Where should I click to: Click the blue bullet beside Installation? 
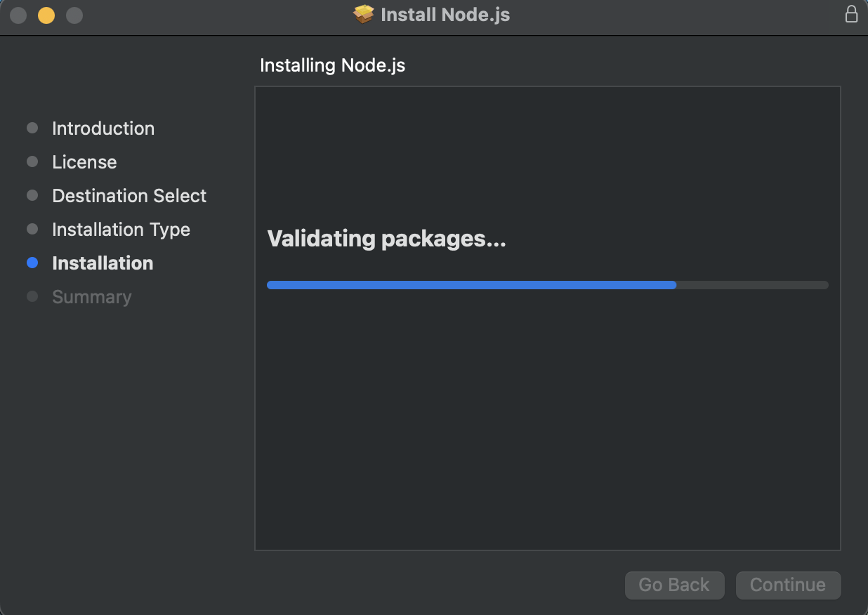click(x=32, y=263)
